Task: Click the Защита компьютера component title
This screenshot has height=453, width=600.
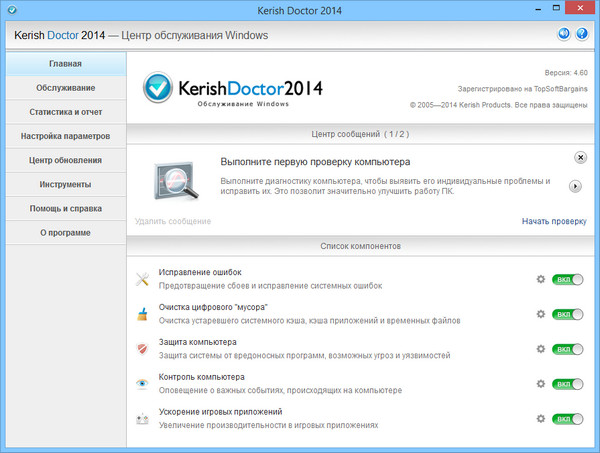Action: click(197, 342)
